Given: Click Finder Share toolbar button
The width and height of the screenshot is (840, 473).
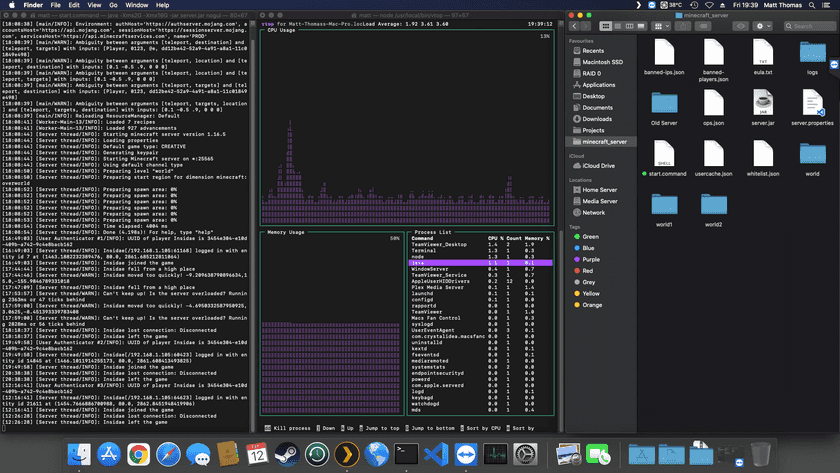Looking at the screenshot, I should (684, 26).
